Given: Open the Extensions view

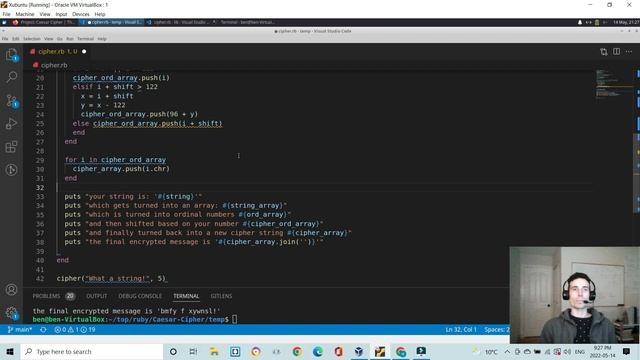Looking at the screenshot, I should coord(11,147).
